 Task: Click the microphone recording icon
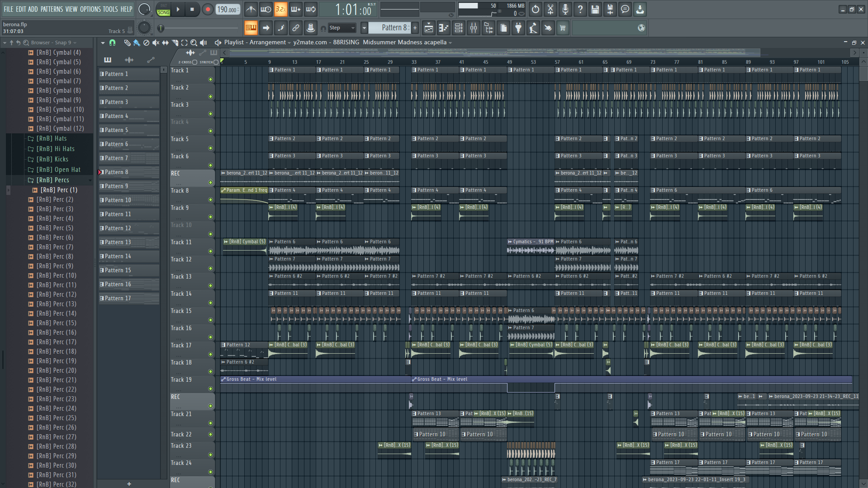(565, 9)
